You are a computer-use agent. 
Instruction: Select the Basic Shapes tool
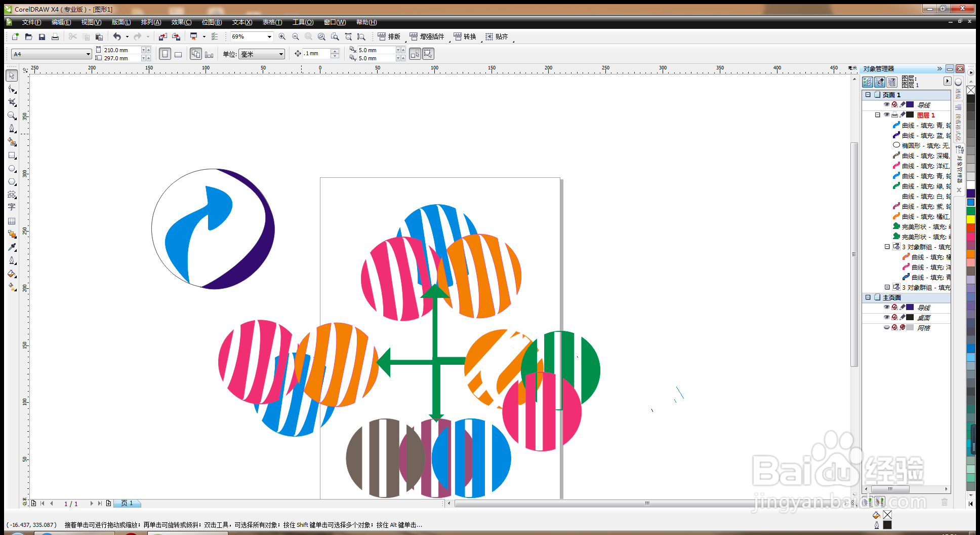pos(12,195)
